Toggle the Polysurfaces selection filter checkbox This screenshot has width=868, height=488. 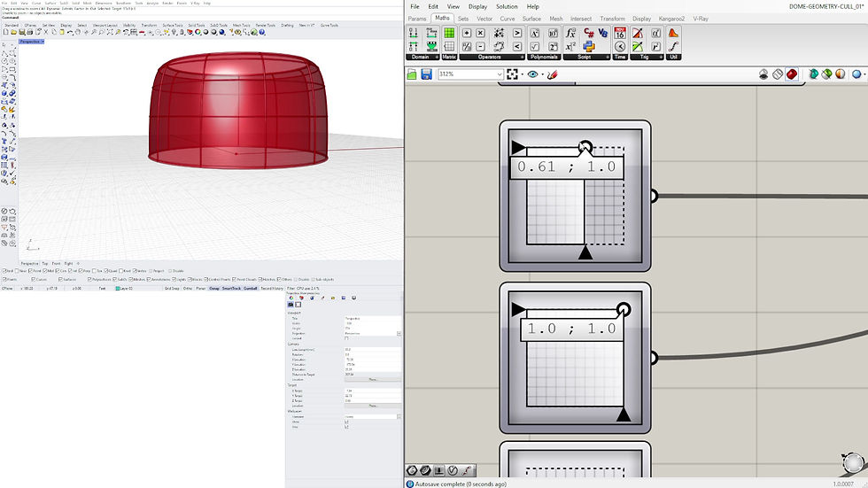pos(89,279)
